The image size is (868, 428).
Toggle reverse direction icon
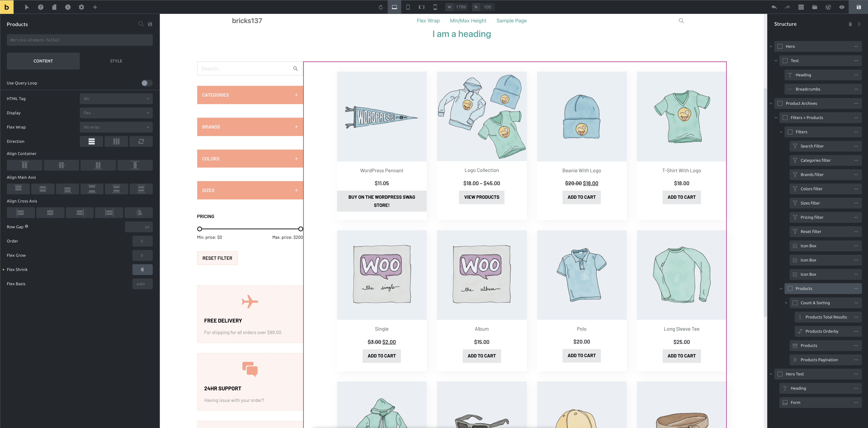141,141
